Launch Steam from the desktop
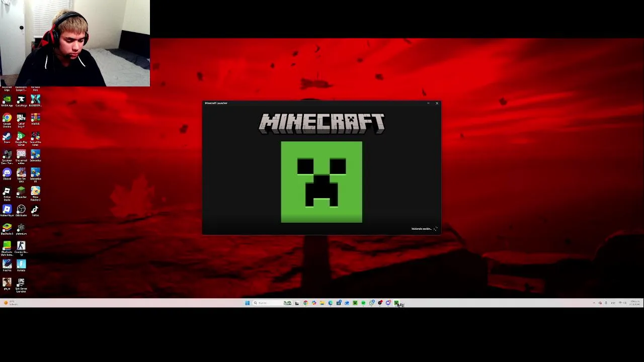 (7, 138)
